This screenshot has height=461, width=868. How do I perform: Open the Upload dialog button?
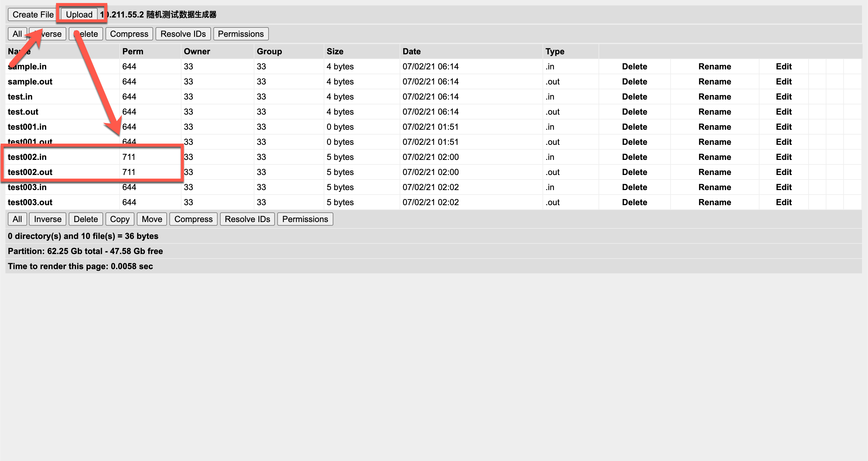[79, 14]
